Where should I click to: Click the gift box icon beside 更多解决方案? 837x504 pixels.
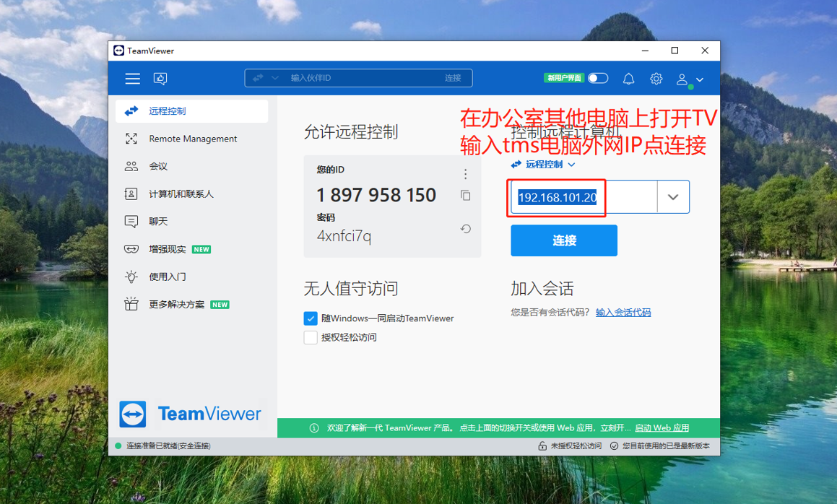[131, 304]
